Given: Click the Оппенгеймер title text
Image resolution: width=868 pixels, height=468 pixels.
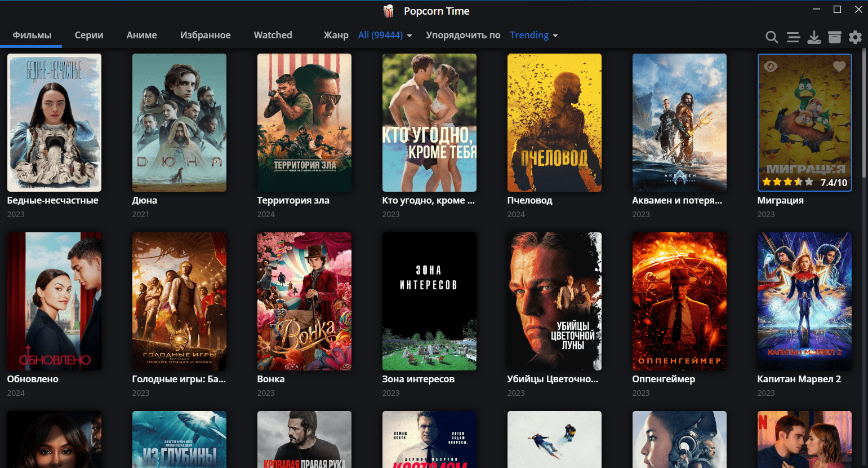Looking at the screenshot, I should click(664, 379).
